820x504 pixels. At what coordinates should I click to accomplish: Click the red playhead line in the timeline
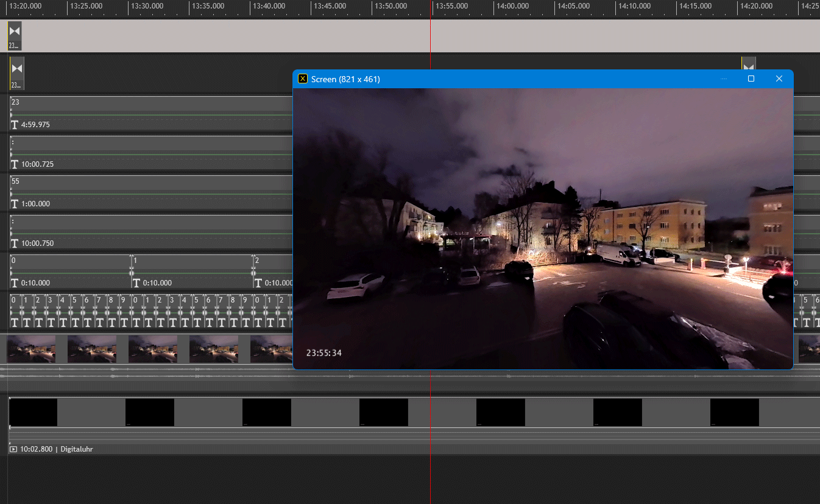click(x=431, y=390)
